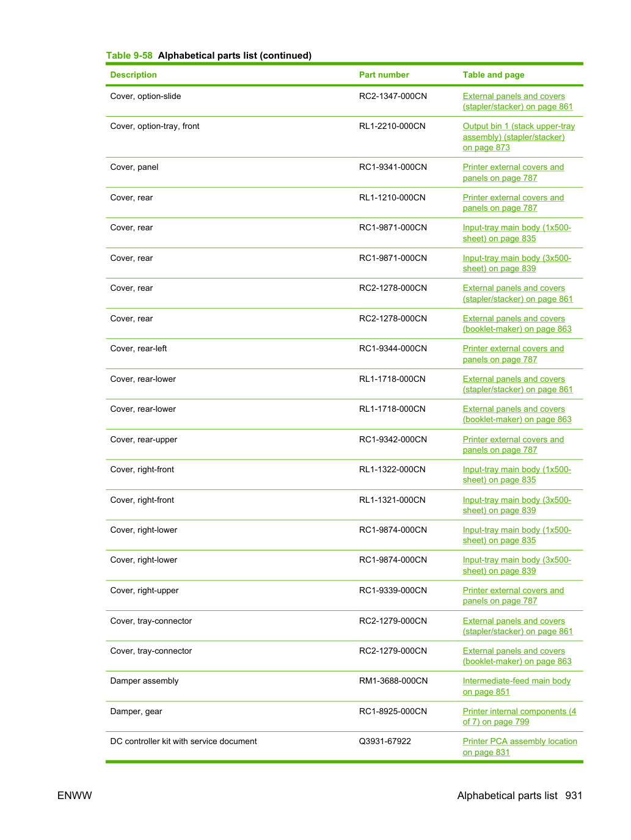
Task: Open link for RL1-1322-000CN right-front cover
Action: pos(517,475)
